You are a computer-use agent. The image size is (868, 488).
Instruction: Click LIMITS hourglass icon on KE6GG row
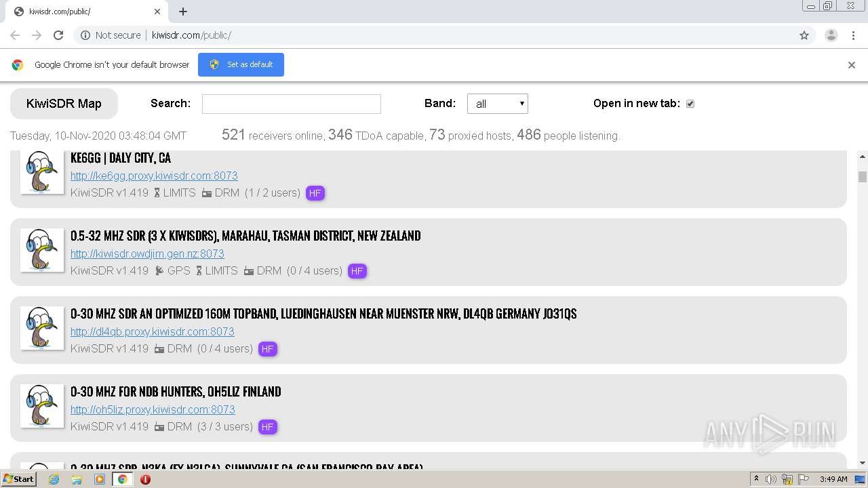157,193
